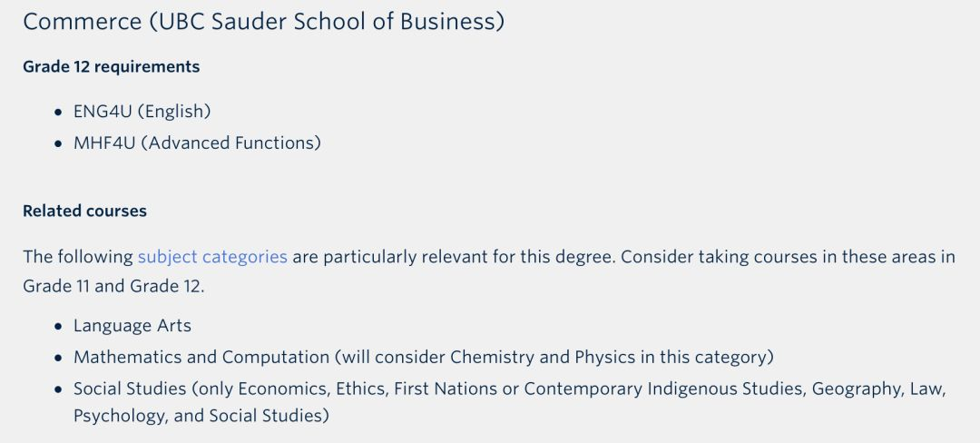This screenshot has height=443, width=980.
Task: Click the Grade 12 requirements subheading
Action: tap(111, 66)
